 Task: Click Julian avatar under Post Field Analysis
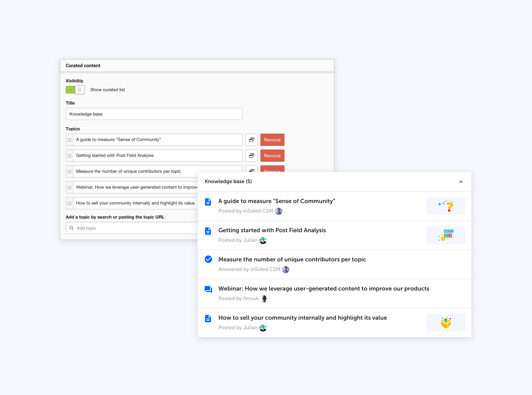[x=263, y=240]
